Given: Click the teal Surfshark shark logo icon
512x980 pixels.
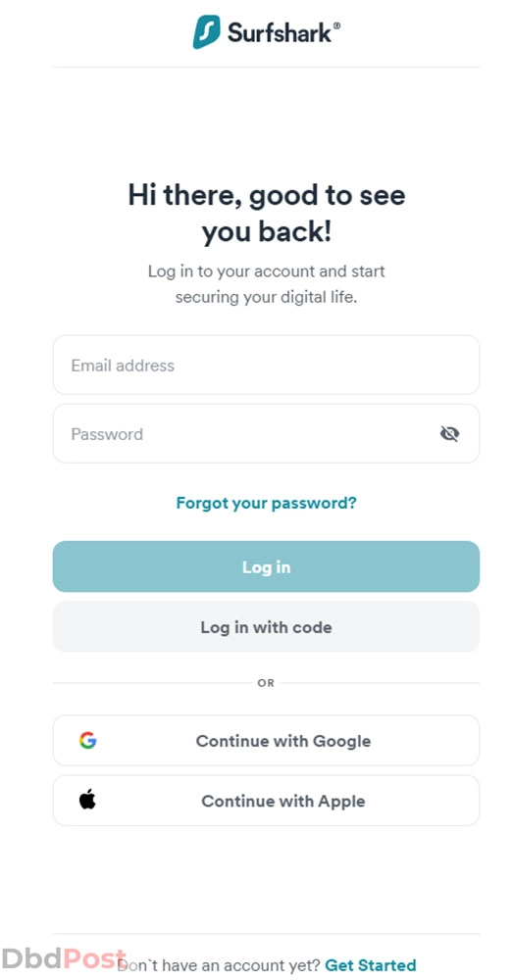Looking at the screenshot, I should 207,32.
